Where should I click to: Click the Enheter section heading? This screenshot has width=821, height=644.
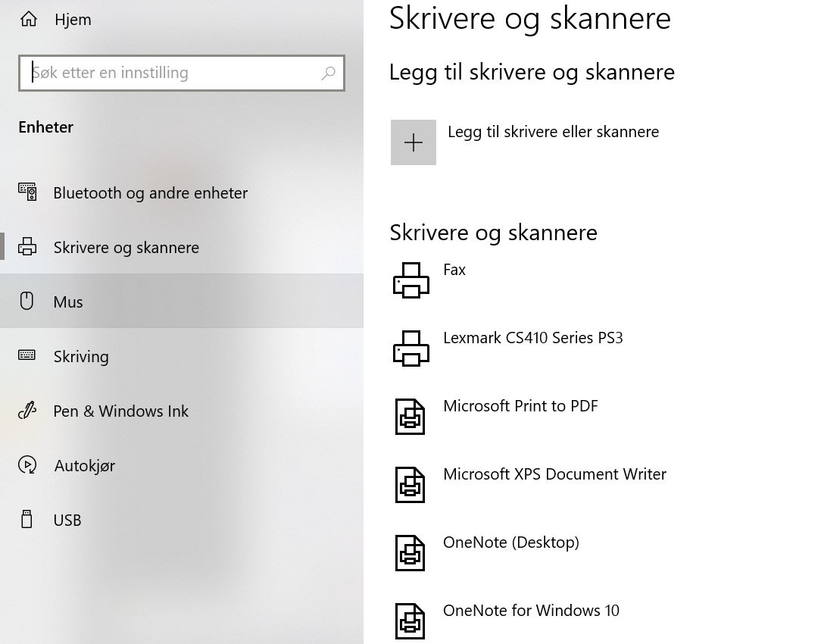tap(46, 127)
